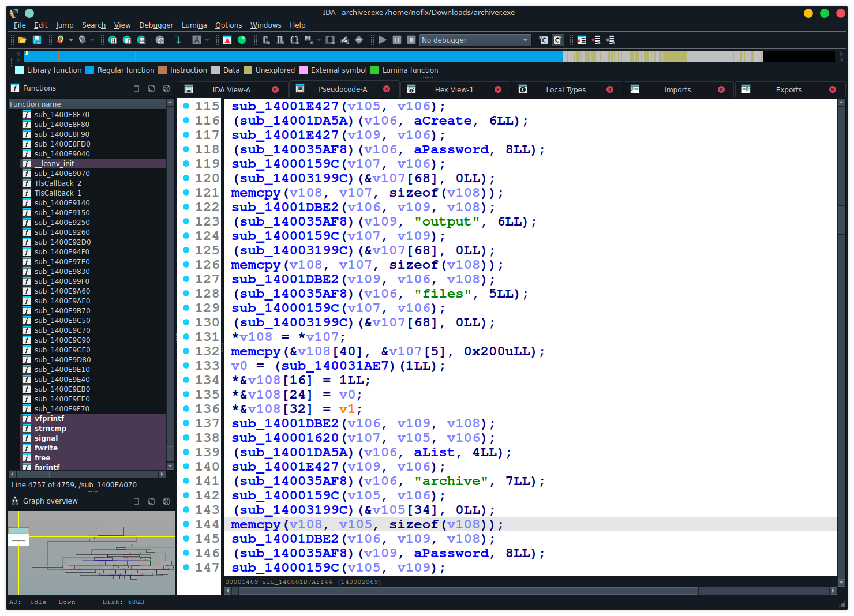
Task: Stop the debugger process
Action: pos(411,40)
